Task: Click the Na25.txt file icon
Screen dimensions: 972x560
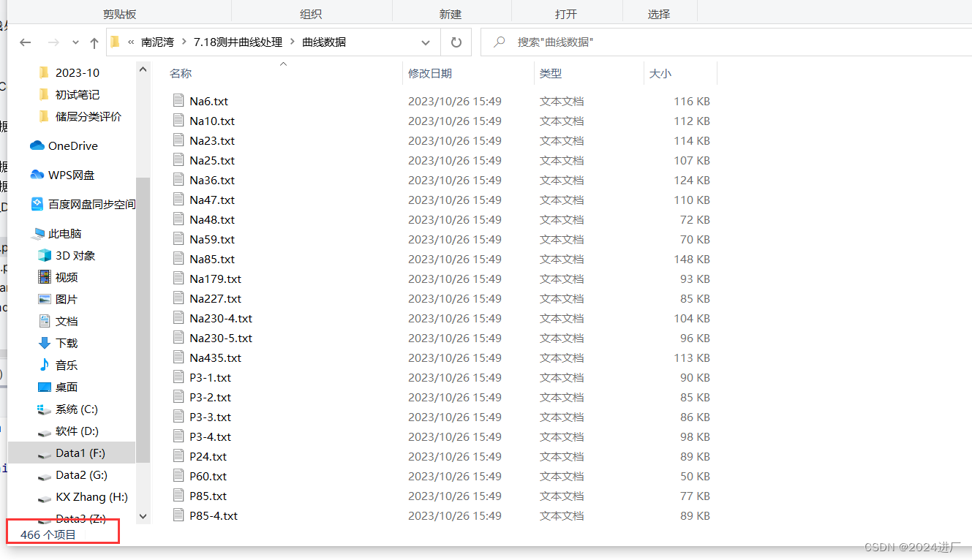Action: pyautogui.click(x=178, y=159)
